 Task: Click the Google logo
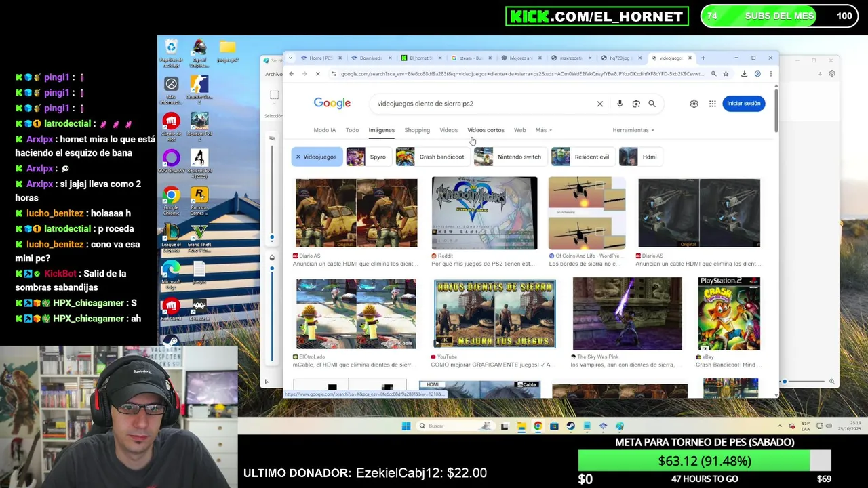(x=332, y=103)
